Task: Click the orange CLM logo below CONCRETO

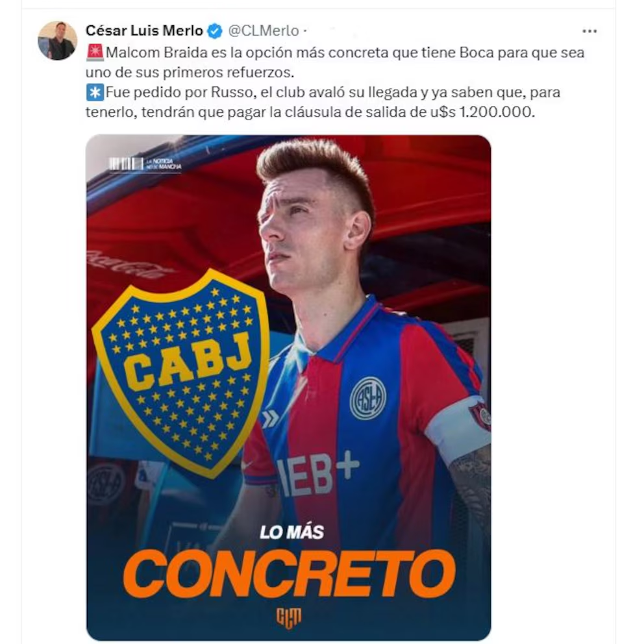Action: pos(289,618)
